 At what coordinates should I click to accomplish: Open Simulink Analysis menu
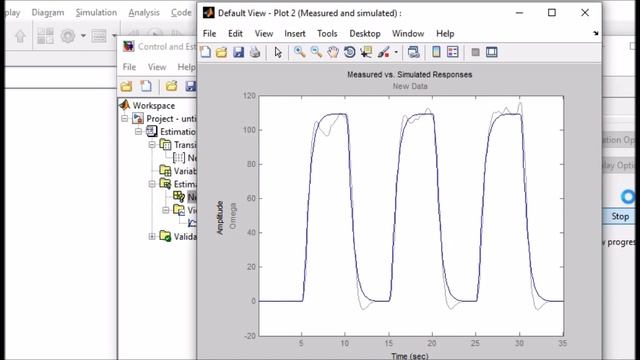point(144,13)
